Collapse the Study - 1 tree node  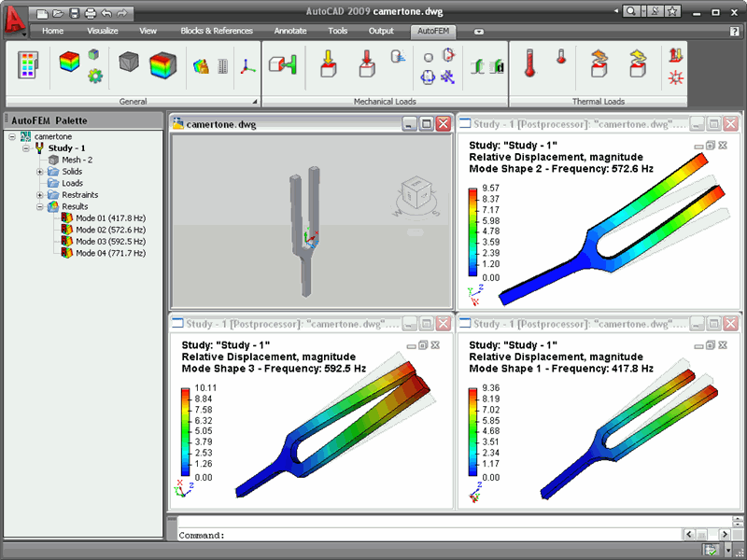click(x=26, y=148)
